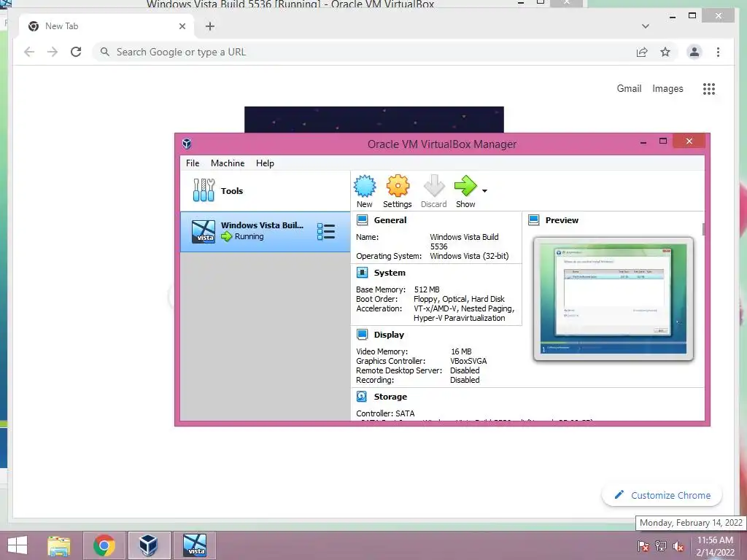Expand the Chrome tab search chevron
This screenshot has width=747, height=560.
[645, 26]
